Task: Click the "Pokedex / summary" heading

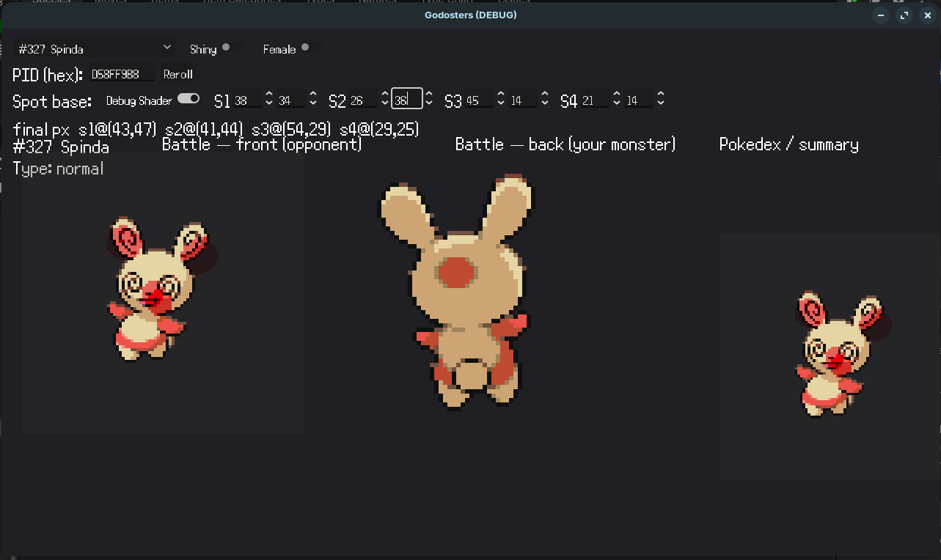Action: click(788, 144)
